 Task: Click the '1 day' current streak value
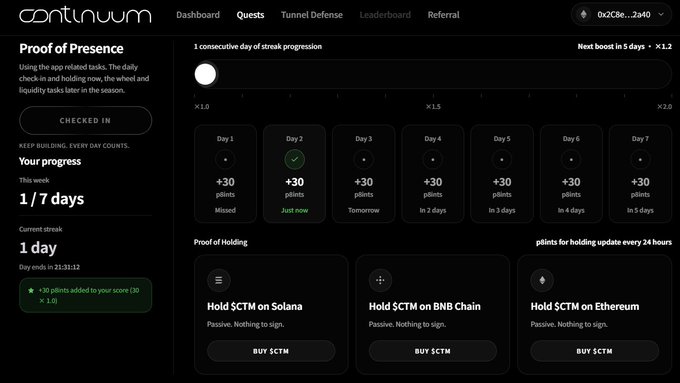(38, 248)
